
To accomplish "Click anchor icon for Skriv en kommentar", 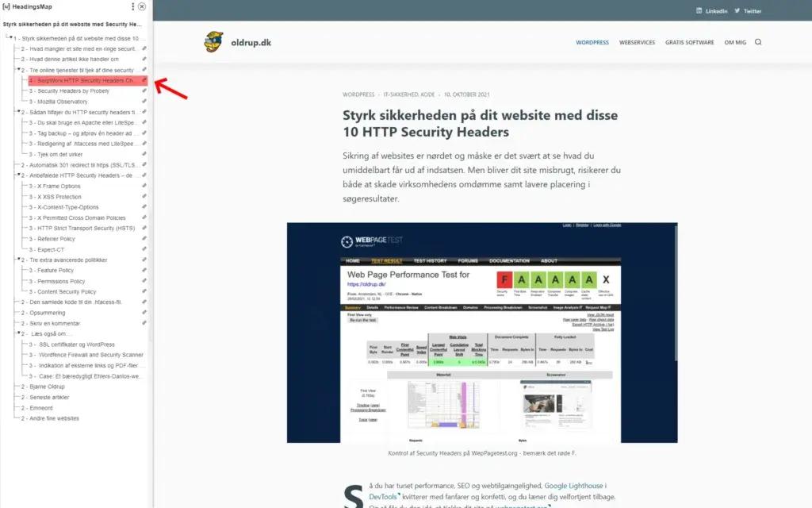I will point(144,323).
